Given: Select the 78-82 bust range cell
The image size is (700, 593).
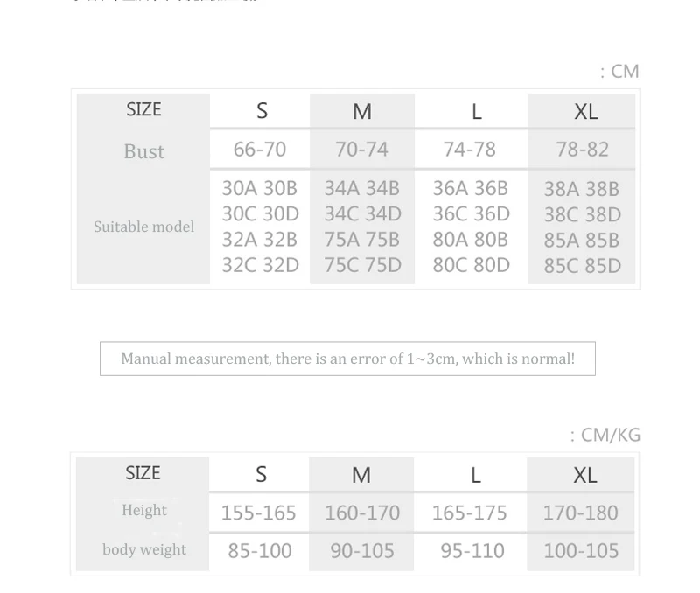Looking at the screenshot, I should tap(582, 150).
